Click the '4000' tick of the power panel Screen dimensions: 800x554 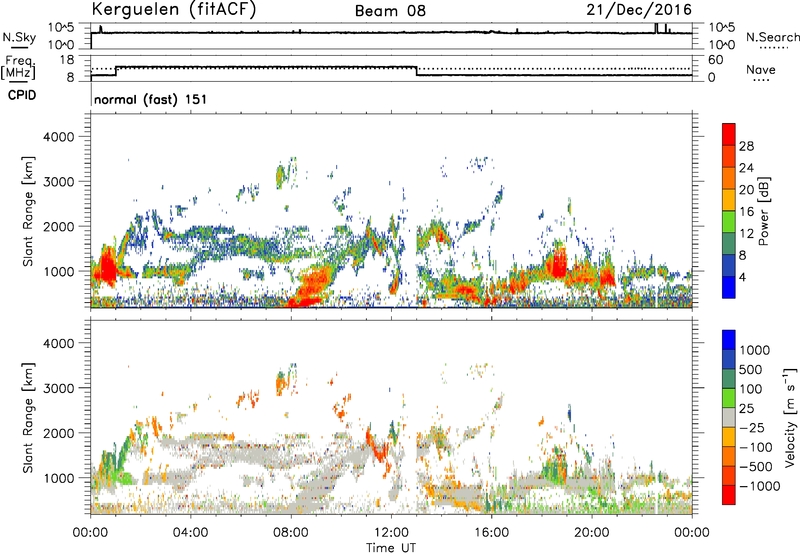[58, 137]
